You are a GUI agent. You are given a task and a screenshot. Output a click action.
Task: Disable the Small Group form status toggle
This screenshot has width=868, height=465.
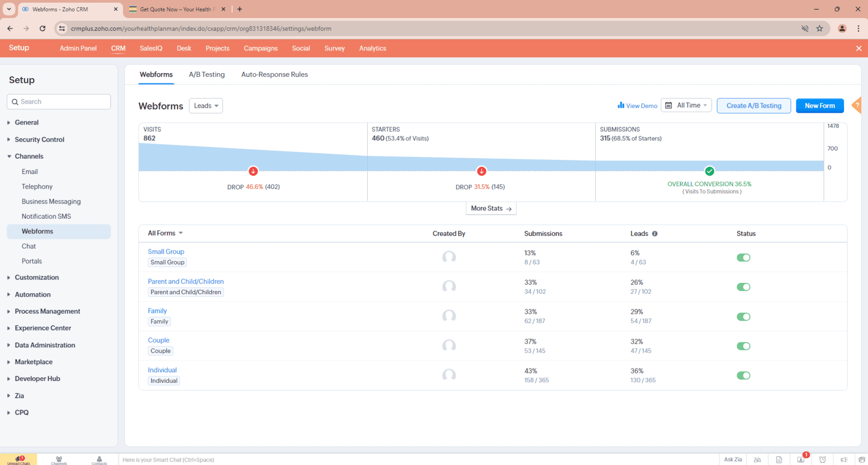point(743,257)
